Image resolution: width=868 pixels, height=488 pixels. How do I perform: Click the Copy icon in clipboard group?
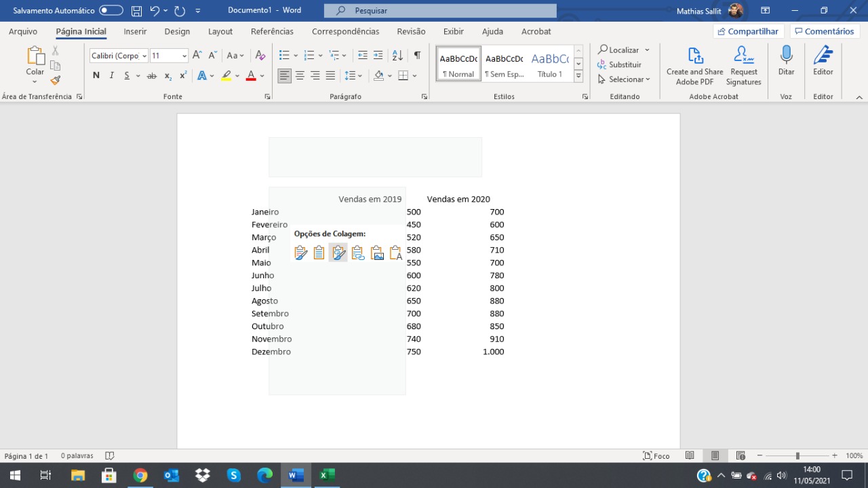[x=56, y=65]
